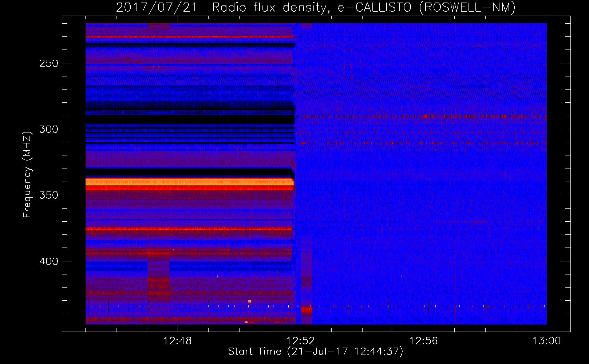Image resolution: width=589 pixels, height=364 pixels.
Task: Click the 13:00 time tick label
Action: coord(546,341)
